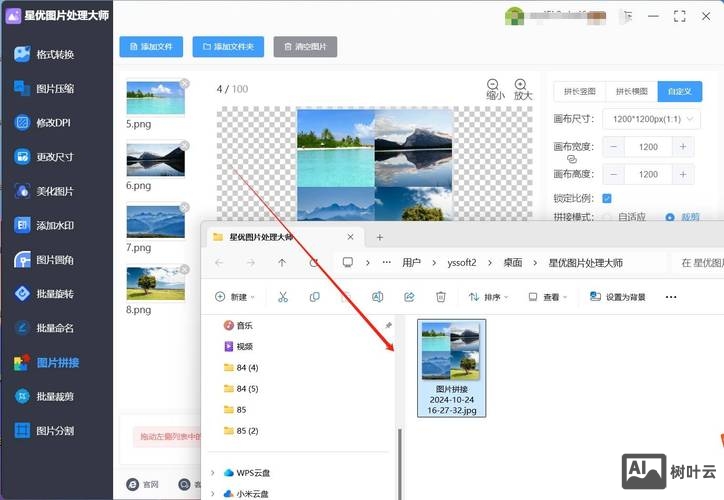Screen dimensions: 724x500
Task: Remove 6.png with its close icon
Action: point(184,146)
